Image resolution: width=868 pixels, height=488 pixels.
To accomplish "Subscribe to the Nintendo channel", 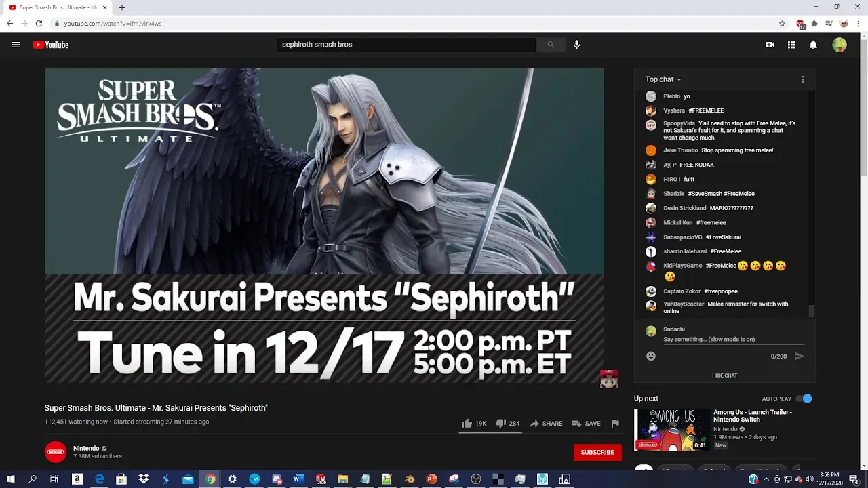I will [597, 452].
